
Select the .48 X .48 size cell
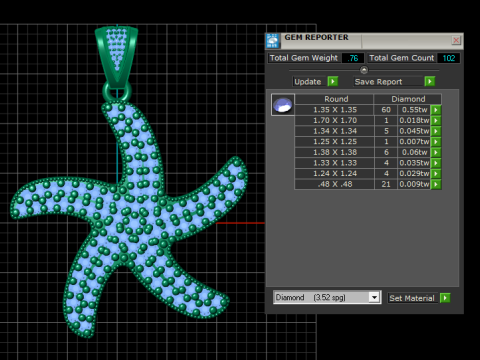(334, 184)
